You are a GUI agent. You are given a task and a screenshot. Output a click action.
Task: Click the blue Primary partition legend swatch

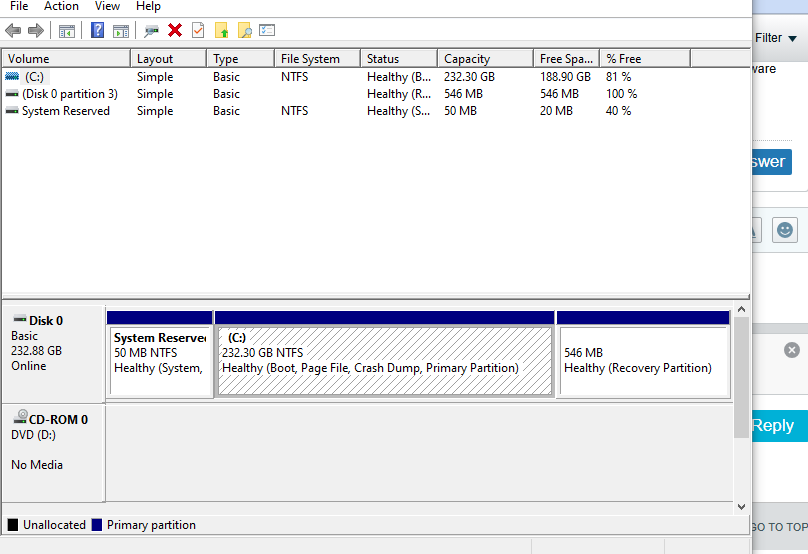pos(96,525)
